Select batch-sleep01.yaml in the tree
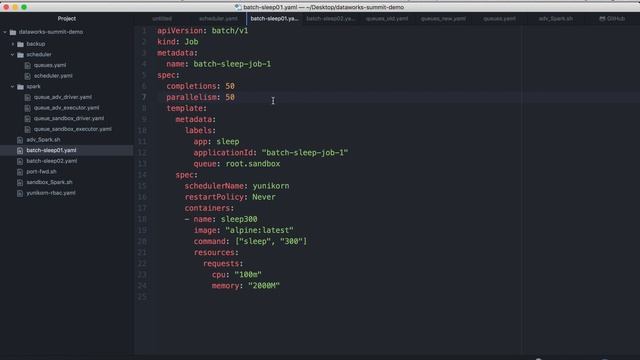Viewport: 640px width, 360px height. click(x=51, y=150)
